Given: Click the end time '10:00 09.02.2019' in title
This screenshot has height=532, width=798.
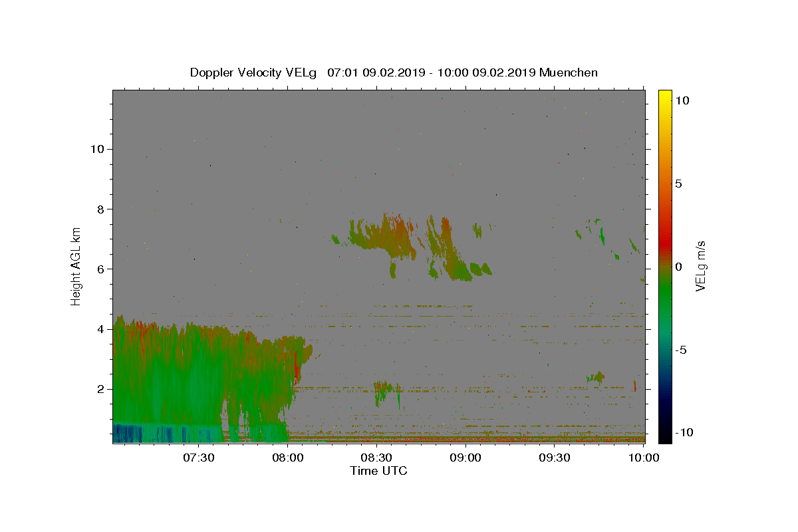Looking at the screenshot, I should [x=487, y=72].
